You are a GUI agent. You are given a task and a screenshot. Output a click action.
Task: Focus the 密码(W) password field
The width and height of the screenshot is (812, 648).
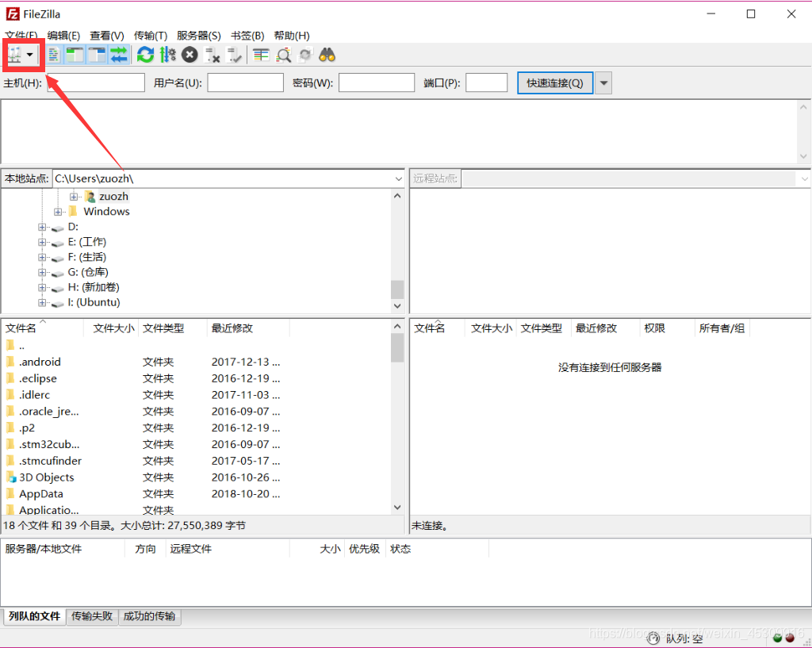377,82
